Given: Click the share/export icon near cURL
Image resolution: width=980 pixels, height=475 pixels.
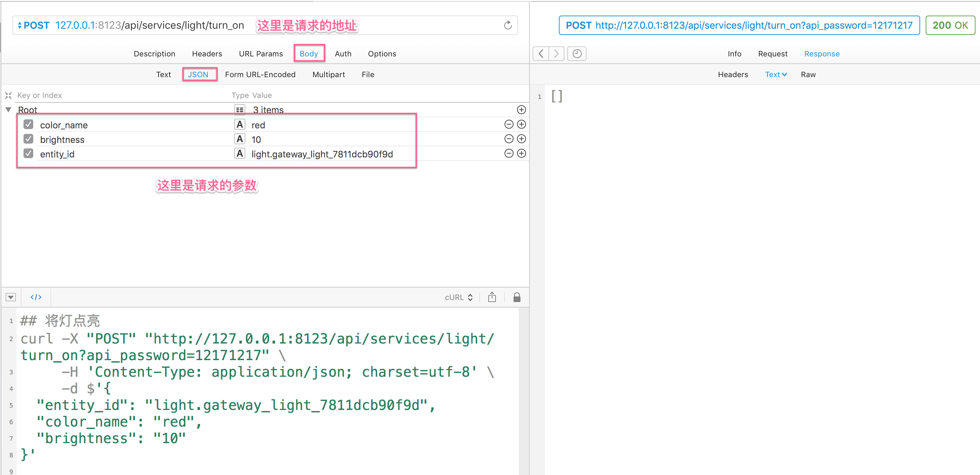Looking at the screenshot, I should (491, 297).
